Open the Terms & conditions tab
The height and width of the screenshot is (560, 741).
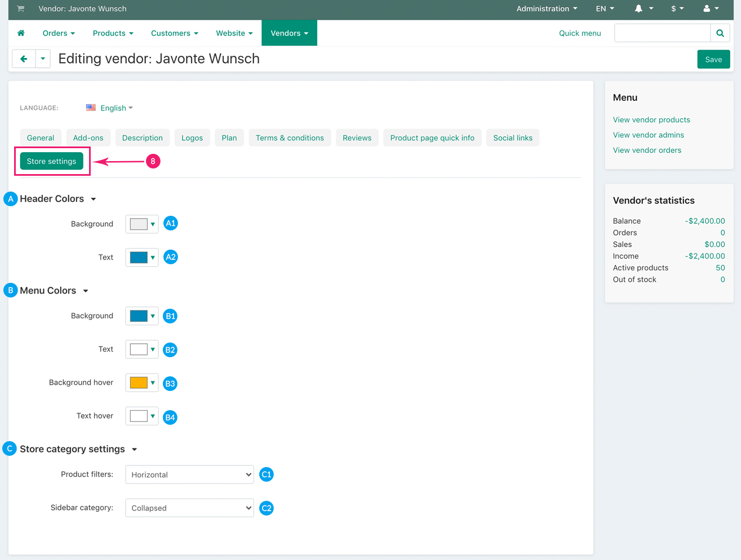tap(290, 138)
